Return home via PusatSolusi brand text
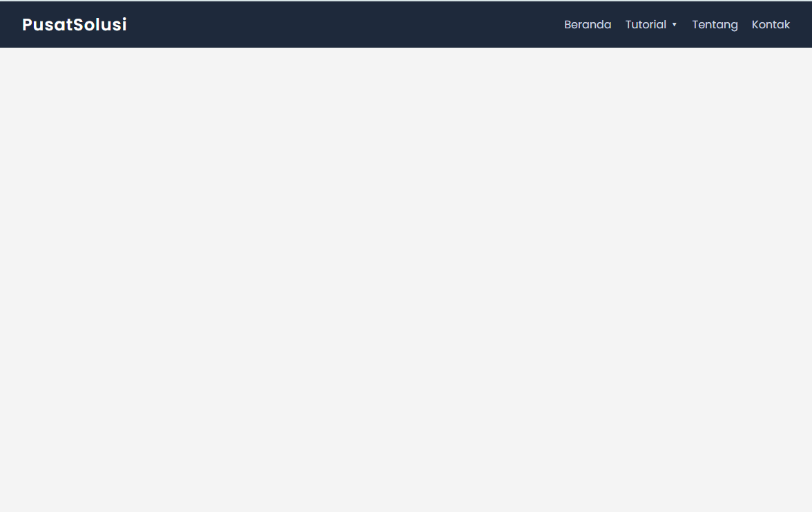 75,25
